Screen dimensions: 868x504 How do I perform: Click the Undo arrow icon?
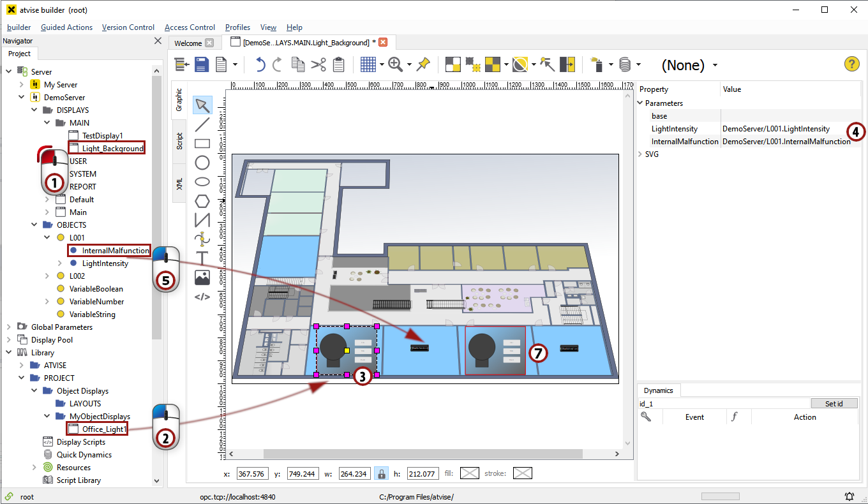[x=260, y=64]
